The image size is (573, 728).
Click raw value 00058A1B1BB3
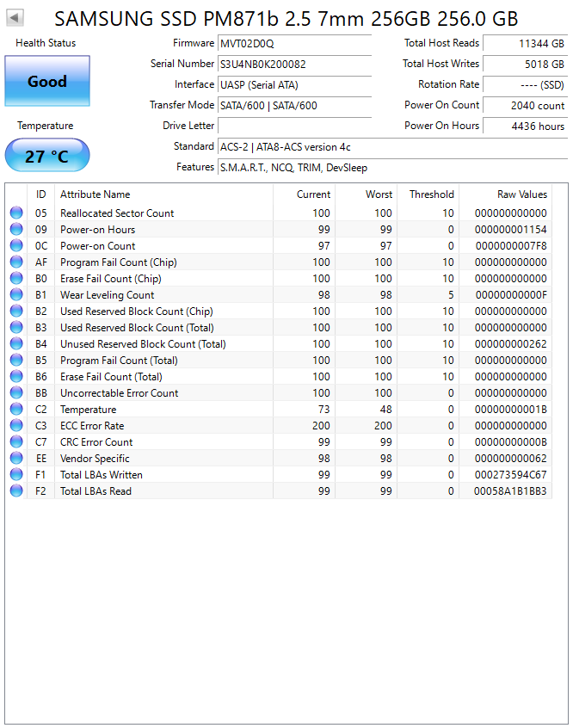click(510, 490)
